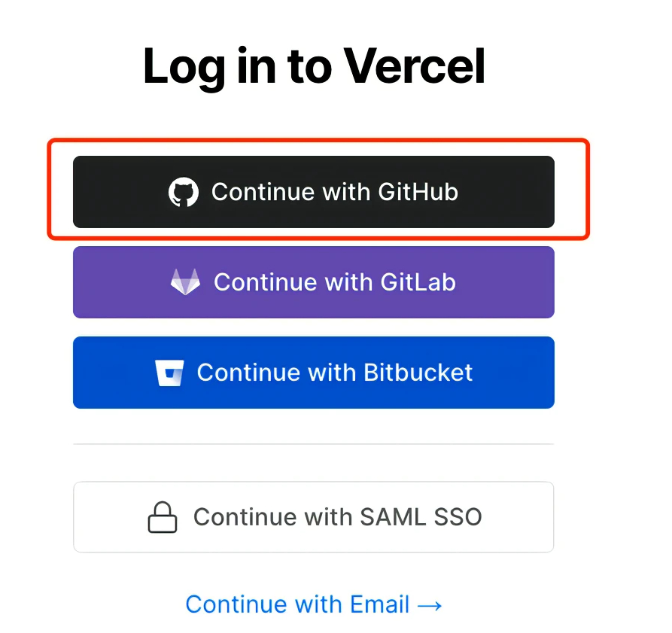Click the SAML SSO text in the white button
This screenshot has height=633, width=672.
[x=421, y=517]
